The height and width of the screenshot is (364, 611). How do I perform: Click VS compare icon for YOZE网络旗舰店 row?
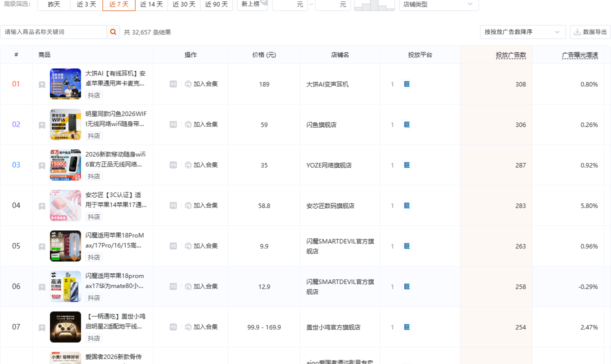[173, 165]
